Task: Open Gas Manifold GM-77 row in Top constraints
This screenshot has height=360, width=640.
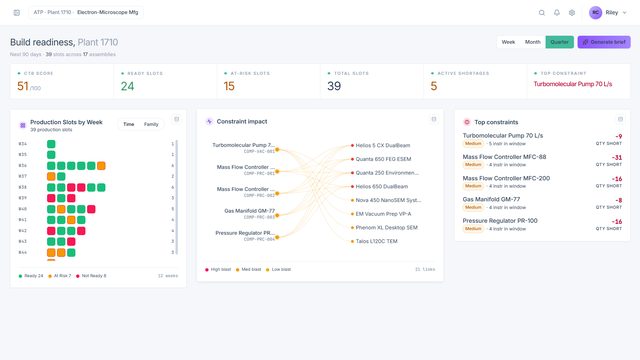Action: [x=542, y=203]
